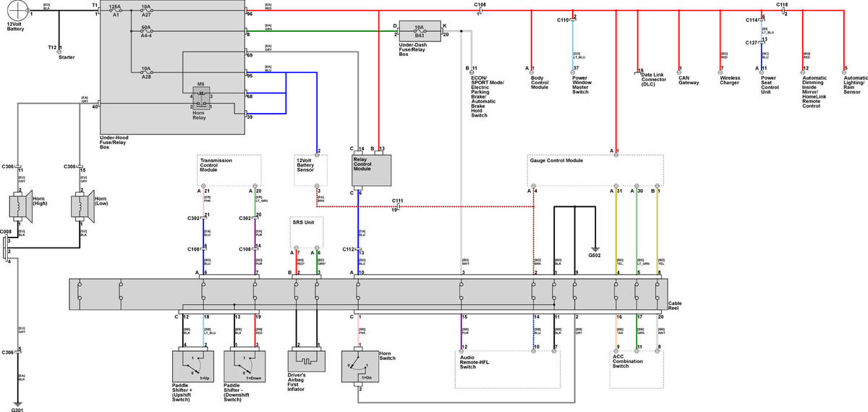
Task: Select the Audio Remote-HFL Switch box
Action: 509,369
